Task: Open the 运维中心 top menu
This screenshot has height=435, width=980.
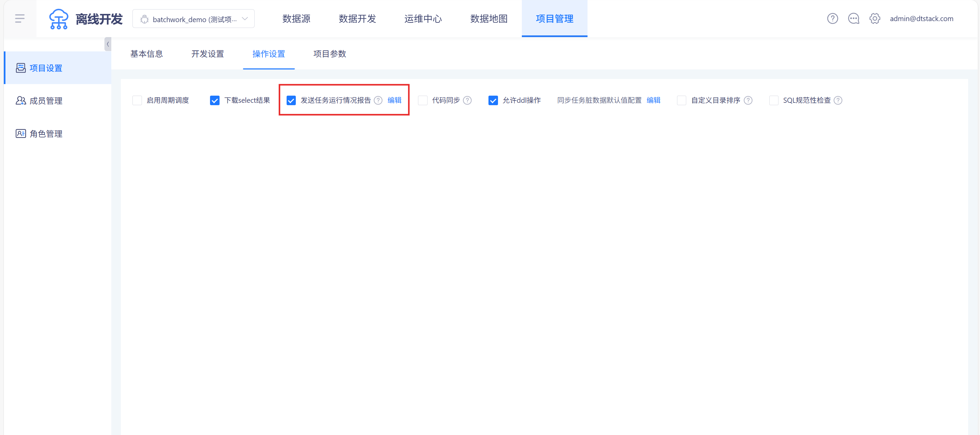Action: 423,19
